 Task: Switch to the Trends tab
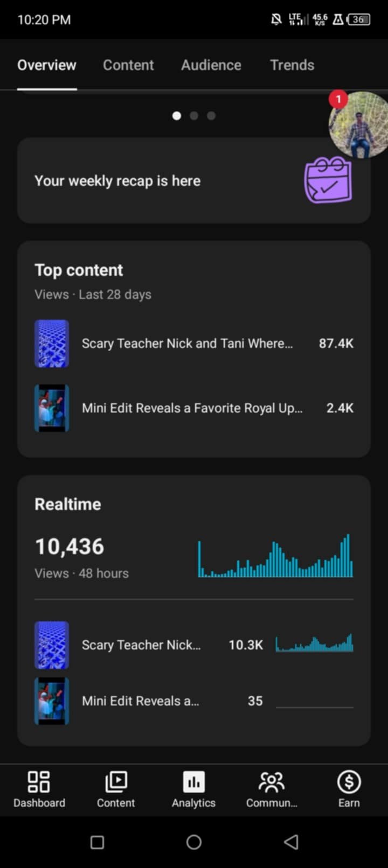pos(292,65)
